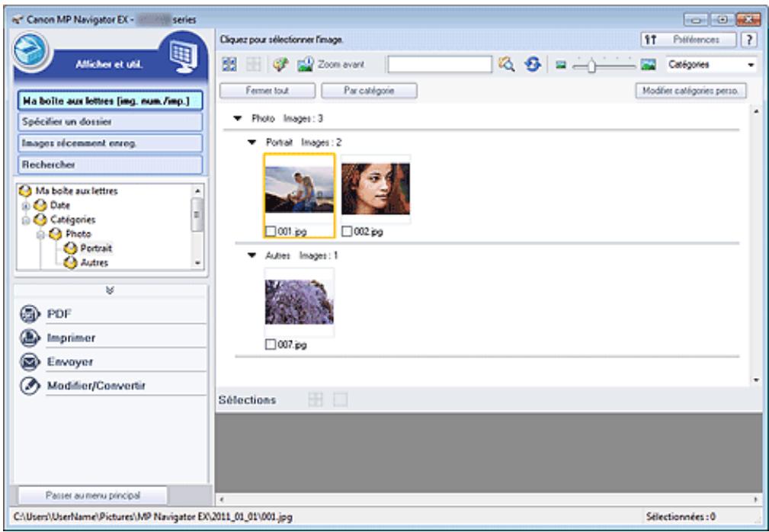Collapse the Catégories tree node
769x532 pixels.
pos(25,220)
